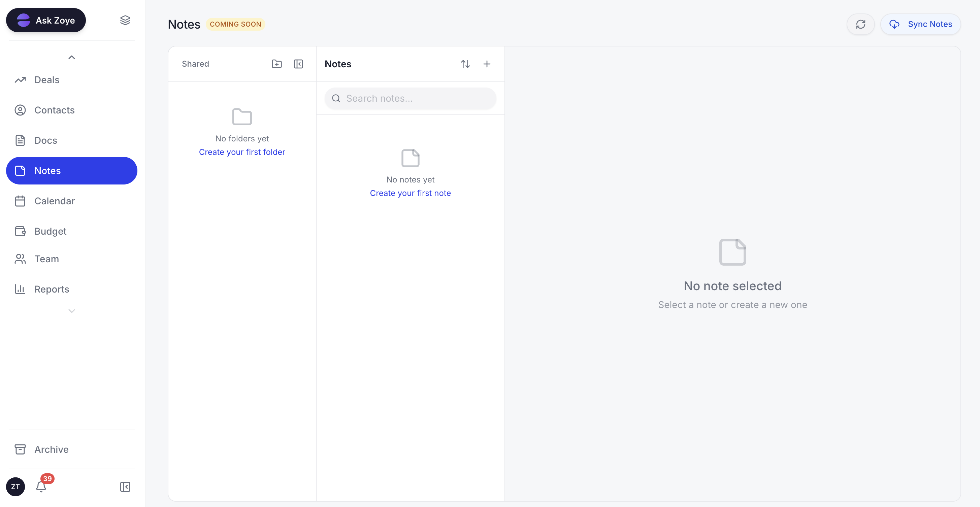
Task: Open the Reports page
Action: [52, 289]
